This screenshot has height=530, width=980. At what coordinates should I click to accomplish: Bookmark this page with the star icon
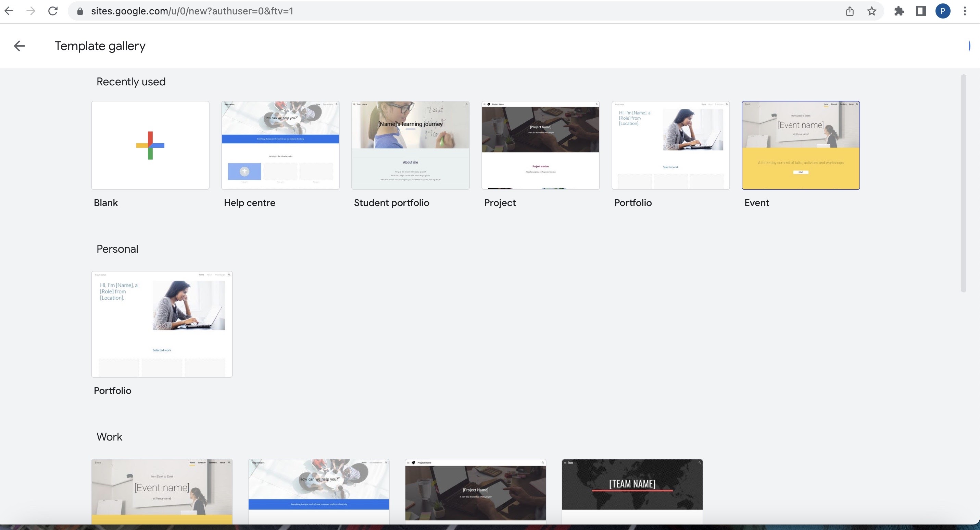tap(871, 11)
